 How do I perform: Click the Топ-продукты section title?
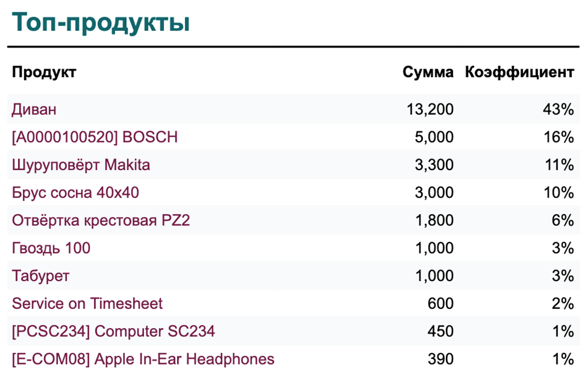(101, 23)
